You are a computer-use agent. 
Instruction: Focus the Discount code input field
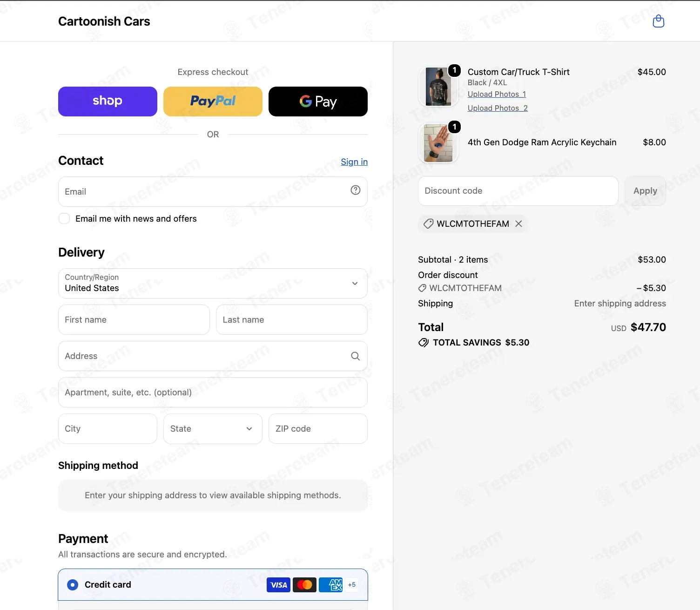click(x=518, y=191)
